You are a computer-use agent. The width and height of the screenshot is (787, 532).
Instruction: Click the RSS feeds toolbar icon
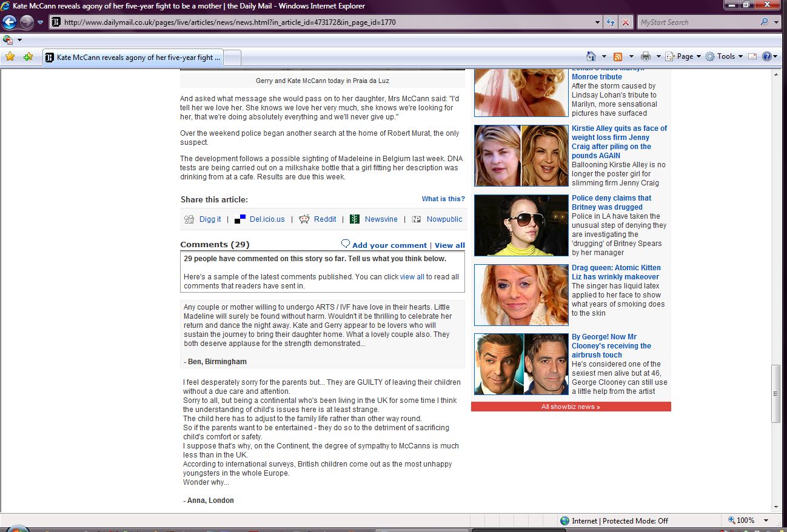click(x=618, y=56)
